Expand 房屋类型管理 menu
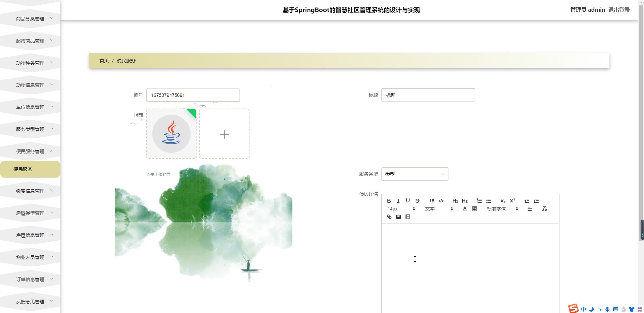The height and width of the screenshot is (313, 644). (x=30, y=213)
